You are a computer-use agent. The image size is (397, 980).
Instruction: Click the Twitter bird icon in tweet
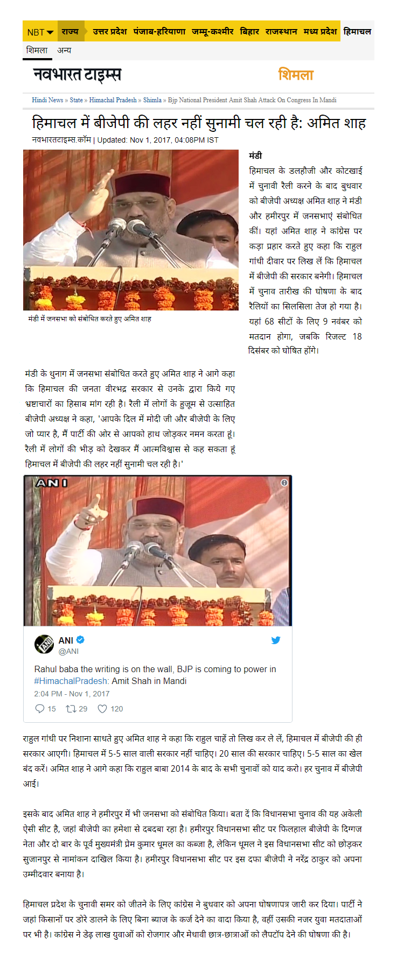[x=276, y=640]
